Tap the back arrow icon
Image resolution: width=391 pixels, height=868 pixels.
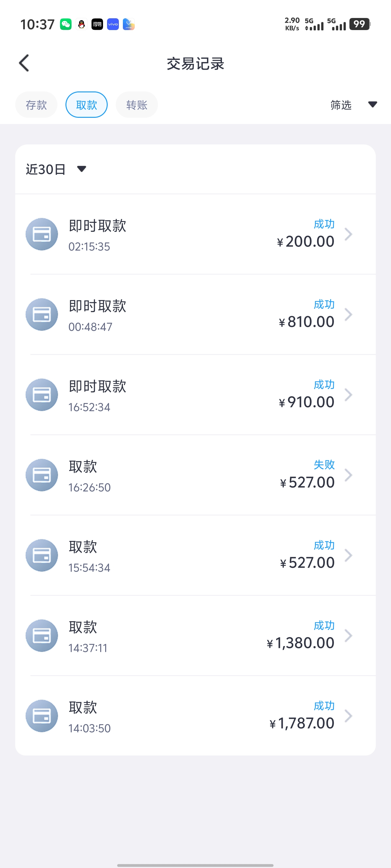[x=24, y=63]
